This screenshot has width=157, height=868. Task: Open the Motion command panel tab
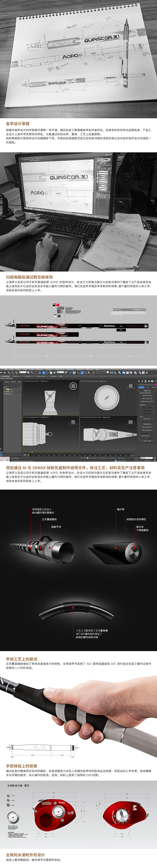coord(149,381)
